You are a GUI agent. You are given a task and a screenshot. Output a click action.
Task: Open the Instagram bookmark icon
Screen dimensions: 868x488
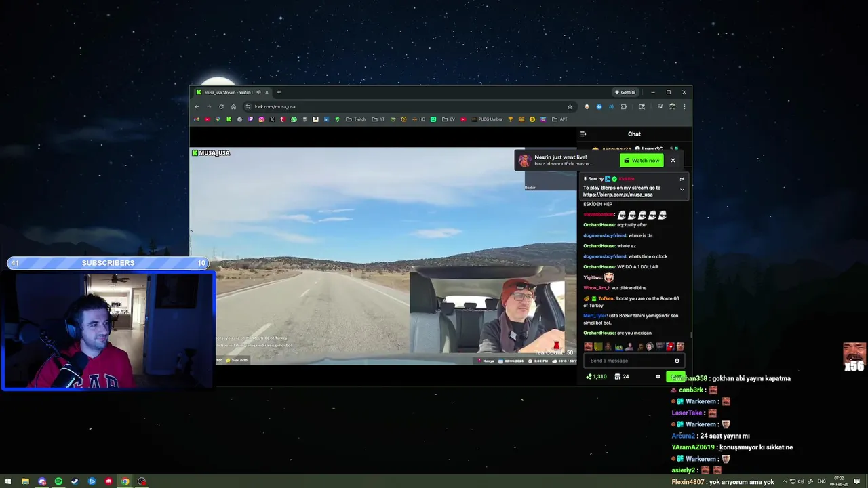click(261, 119)
